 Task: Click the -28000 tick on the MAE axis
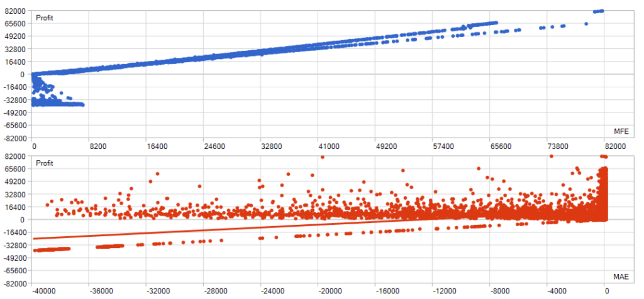[x=215, y=291]
